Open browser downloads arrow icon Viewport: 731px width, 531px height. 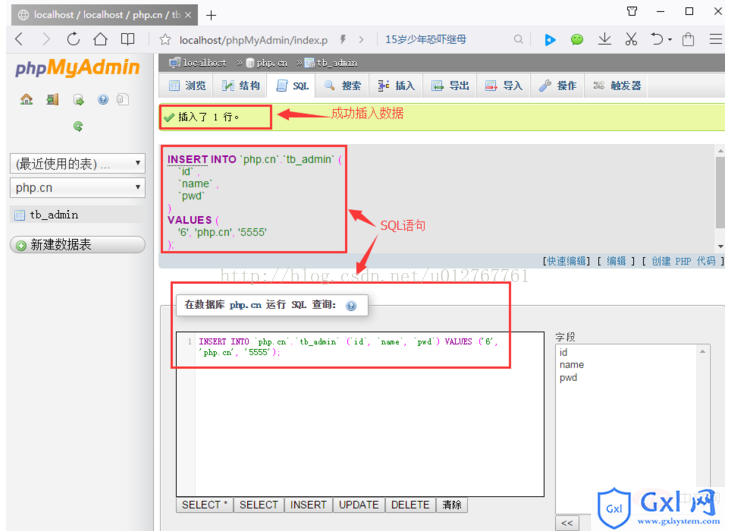pos(605,39)
